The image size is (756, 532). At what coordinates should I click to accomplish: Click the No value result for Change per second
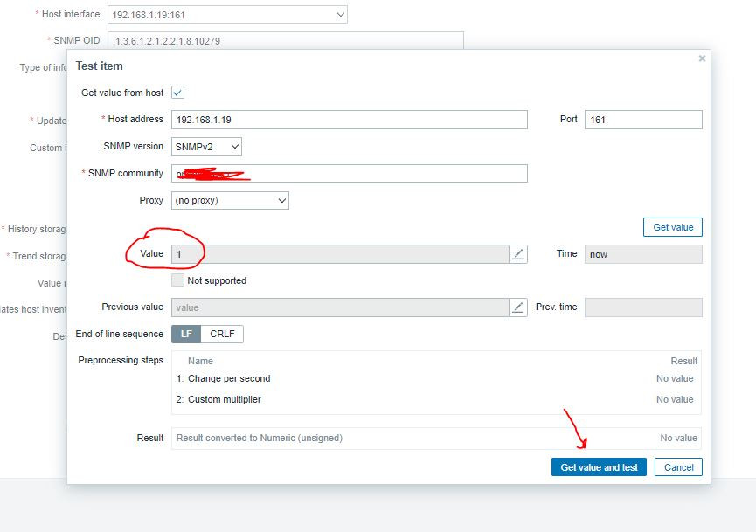pyautogui.click(x=675, y=379)
